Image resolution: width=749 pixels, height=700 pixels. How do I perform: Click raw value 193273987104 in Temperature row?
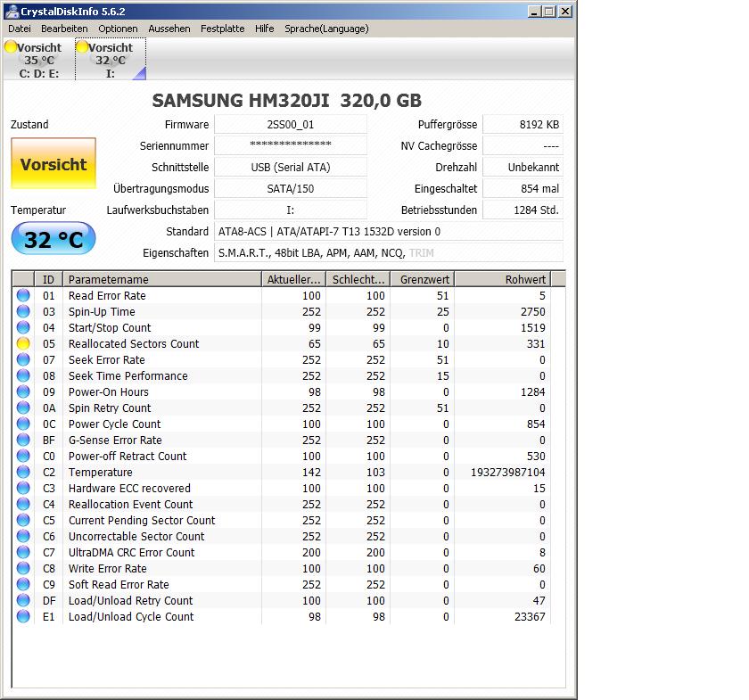click(507, 472)
